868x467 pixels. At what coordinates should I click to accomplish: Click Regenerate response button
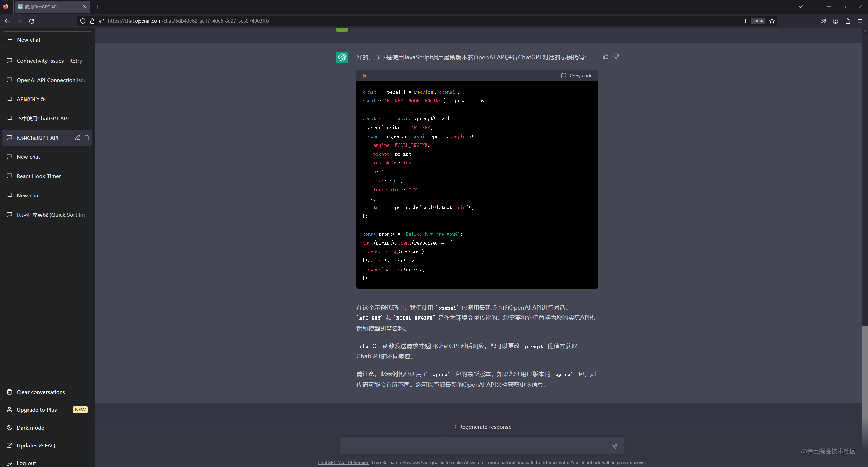pyautogui.click(x=481, y=427)
